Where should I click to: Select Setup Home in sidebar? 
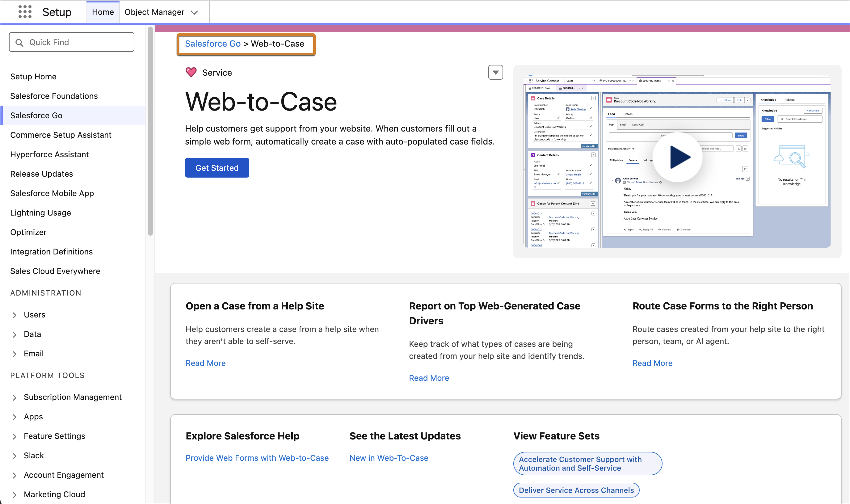click(x=33, y=77)
